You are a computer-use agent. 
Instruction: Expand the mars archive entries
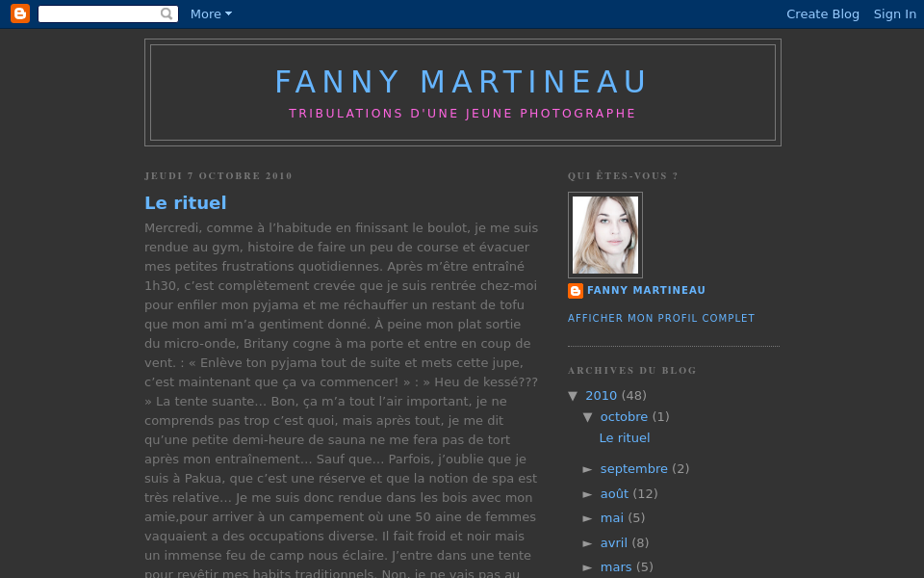click(x=589, y=567)
